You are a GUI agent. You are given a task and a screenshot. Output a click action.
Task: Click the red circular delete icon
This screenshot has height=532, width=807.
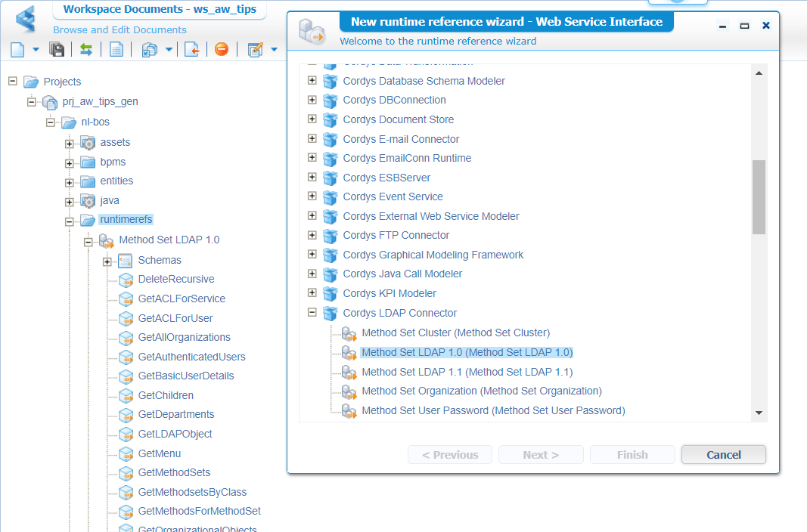[x=221, y=50]
